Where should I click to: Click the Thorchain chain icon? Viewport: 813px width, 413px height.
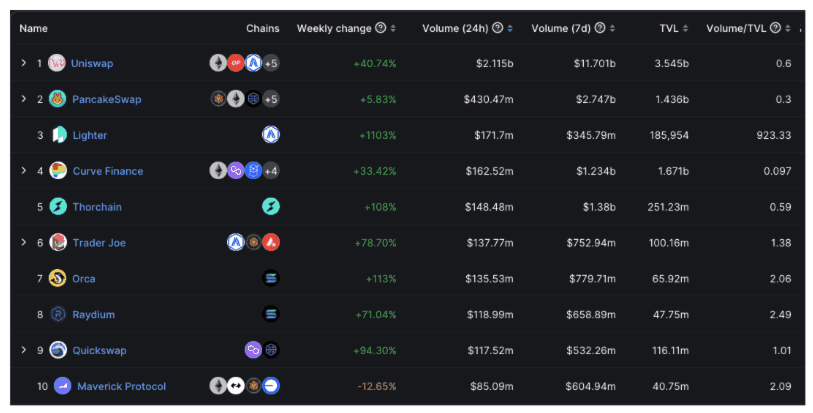tap(270, 207)
